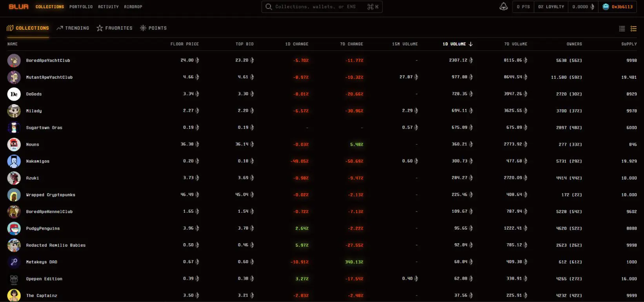Open the Opepen Edition avatar icon

tap(14, 279)
